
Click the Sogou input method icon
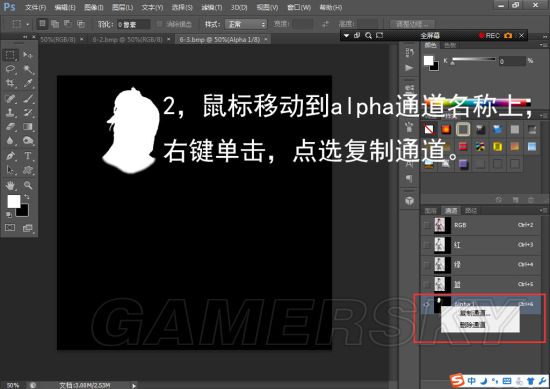pos(457,380)
